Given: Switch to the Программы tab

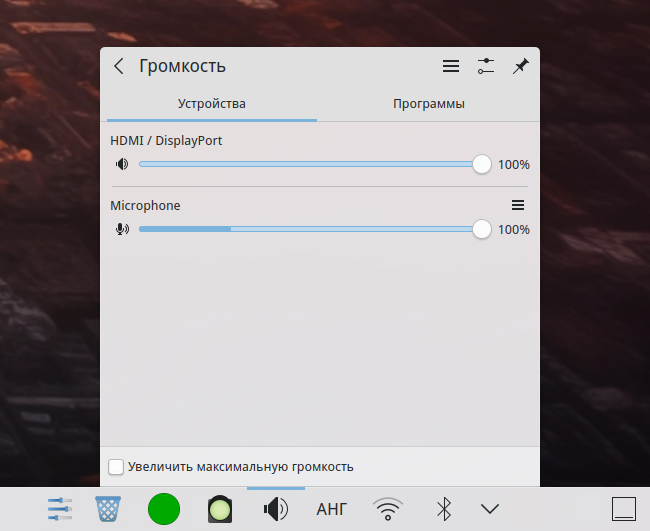Looking at the screenshot, I should click(x=428, y=104).
